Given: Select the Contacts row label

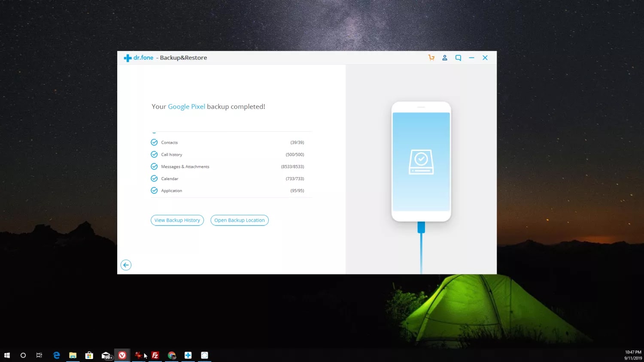Looking at the screenshot, I should tap(169, 142).
